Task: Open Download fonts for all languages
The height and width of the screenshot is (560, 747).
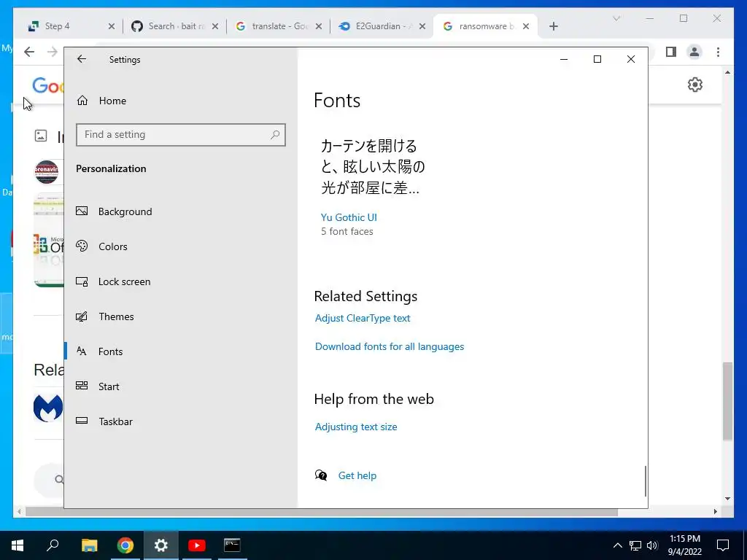Action: click(x=390, y=346)
